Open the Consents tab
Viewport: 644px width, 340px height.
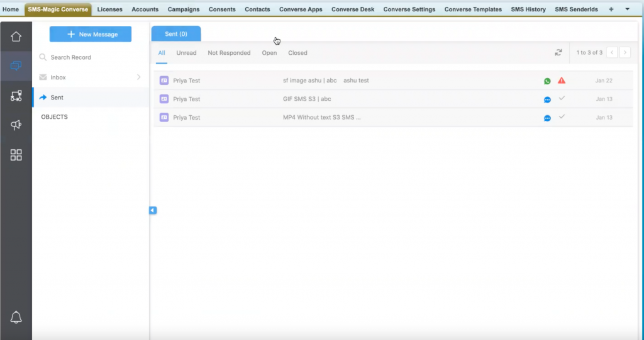tap(222, 9)
